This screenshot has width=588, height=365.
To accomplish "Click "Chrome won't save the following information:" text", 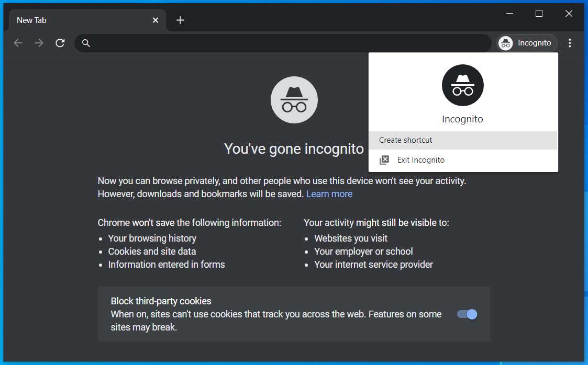I will tap(190, 223).
